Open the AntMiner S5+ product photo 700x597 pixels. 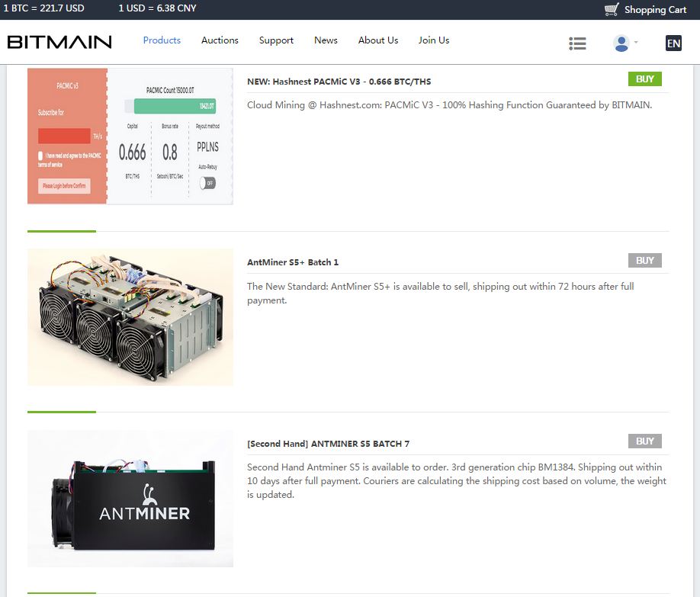pos(130,317)
